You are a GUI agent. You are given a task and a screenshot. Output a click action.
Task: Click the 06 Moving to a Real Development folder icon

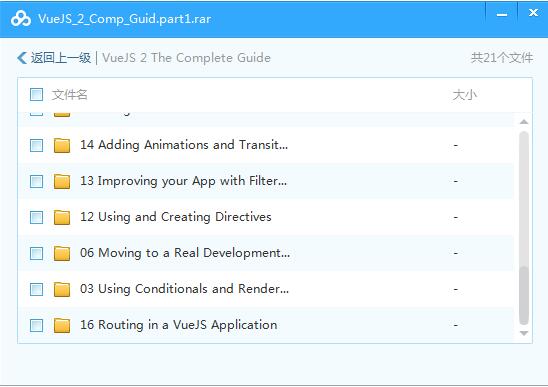[x=62, y=253]
